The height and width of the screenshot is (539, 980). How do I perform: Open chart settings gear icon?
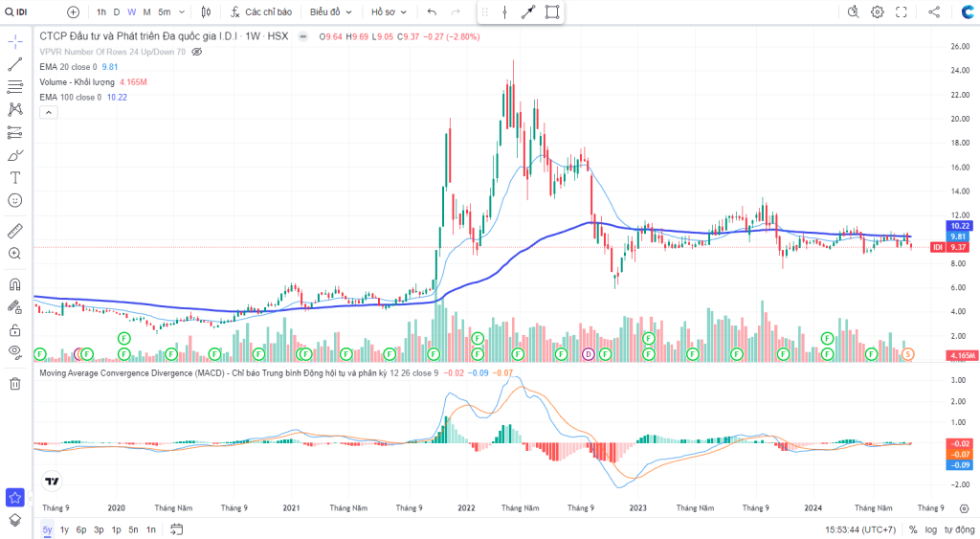point(878,11)
